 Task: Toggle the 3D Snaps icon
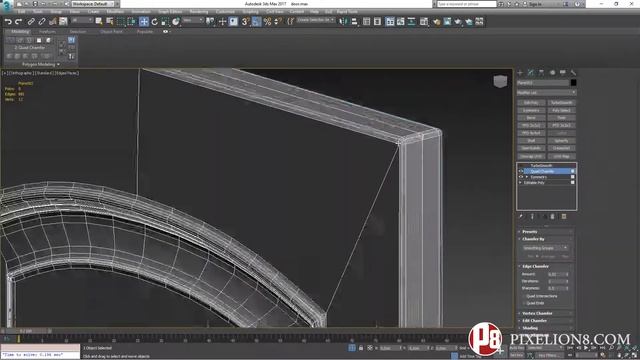245,21
